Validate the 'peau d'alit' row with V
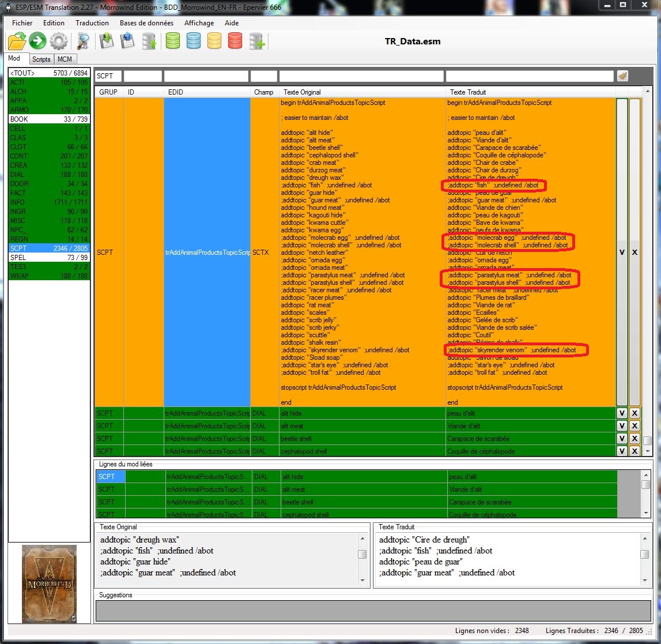 pyautogui.click(x=622, y=413)
